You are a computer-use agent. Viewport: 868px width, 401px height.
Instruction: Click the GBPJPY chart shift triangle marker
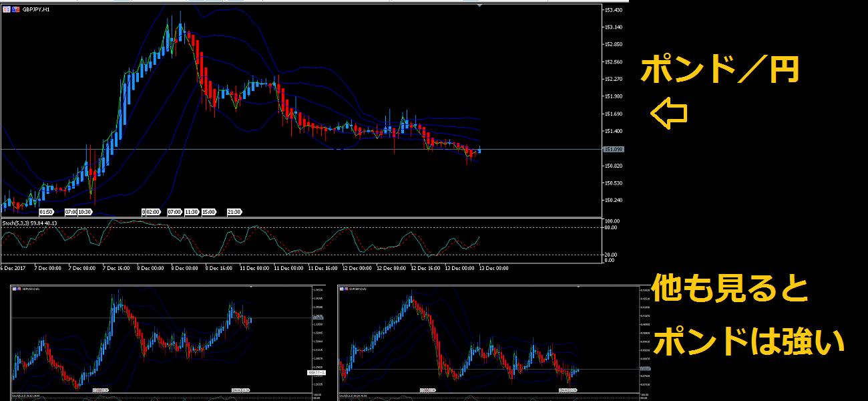(x=480, y=5)
